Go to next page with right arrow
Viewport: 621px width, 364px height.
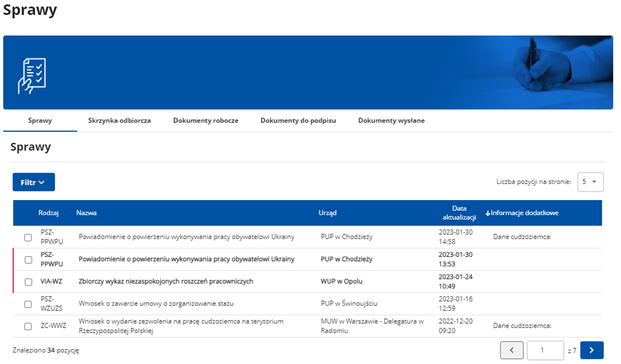(x=592, y=350)
